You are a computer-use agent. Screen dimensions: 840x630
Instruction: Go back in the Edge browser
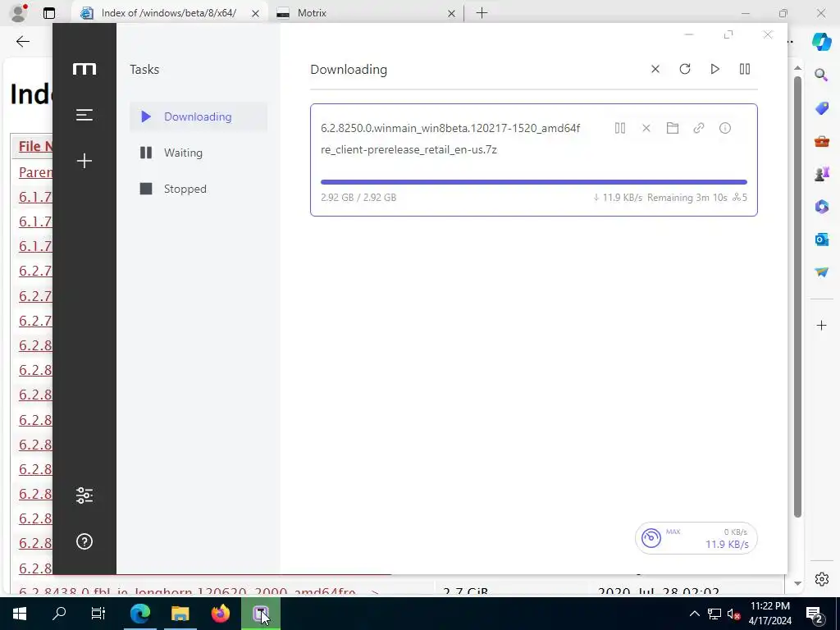pos(22,41)
